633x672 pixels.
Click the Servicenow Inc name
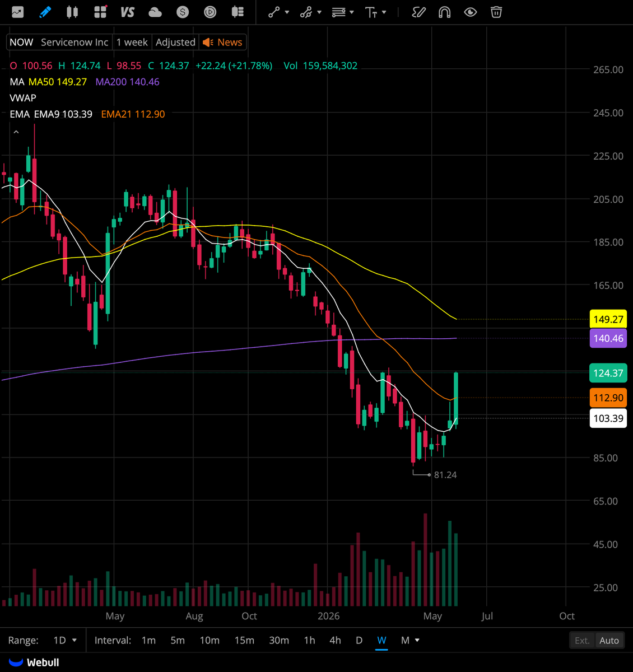[x=75, y=43]
